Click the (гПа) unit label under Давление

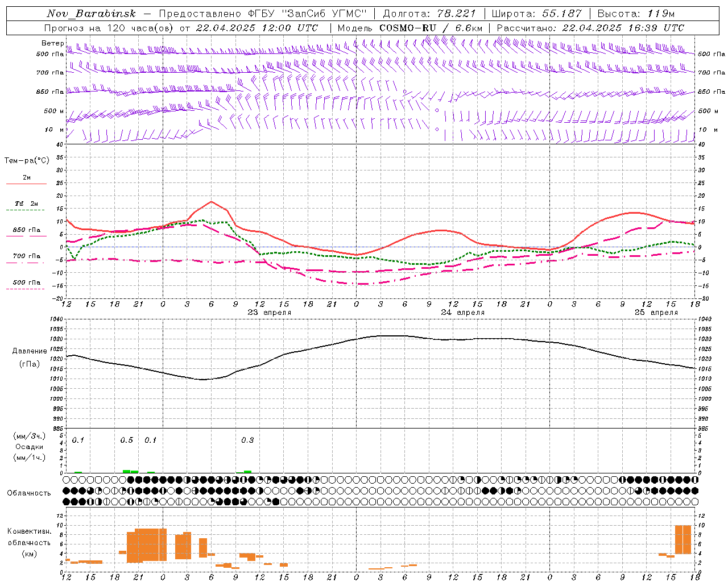[30, 364]
